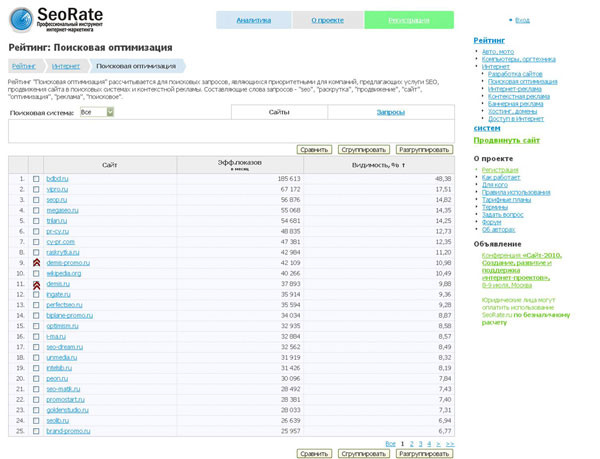Sort by the Видимость, % column header
The width and height of the screenshot is (600, 459).
(378, 165)
